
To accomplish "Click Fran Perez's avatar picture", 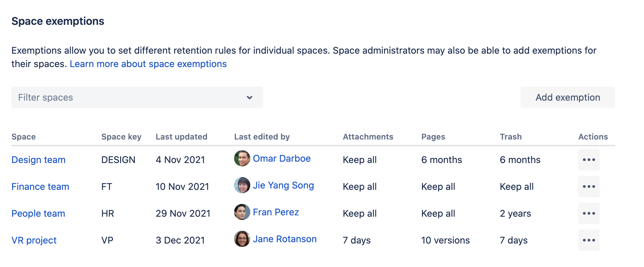I will pyautogui.click(x=242, y=212).
